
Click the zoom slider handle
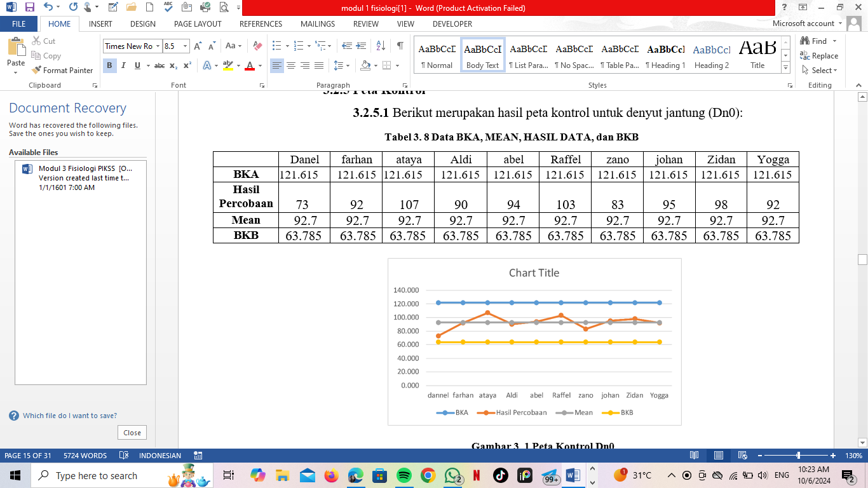(x=799, y=456)
